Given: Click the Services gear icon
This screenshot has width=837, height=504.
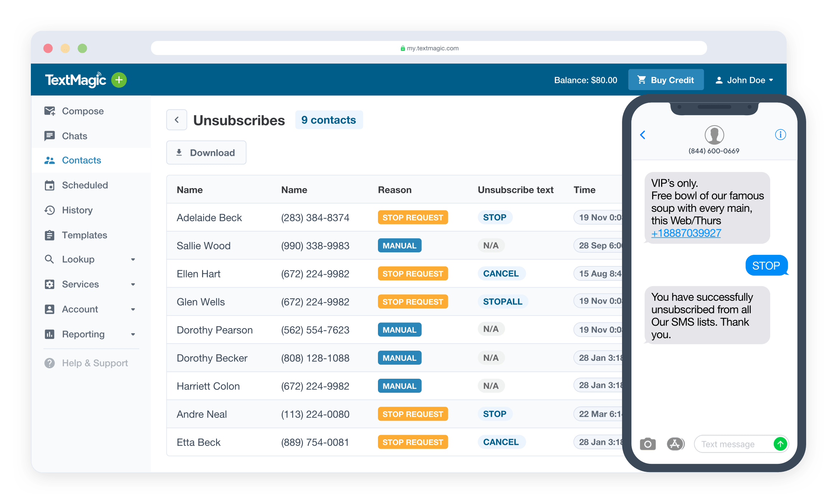Looking at the screenshot, I should click(50, 284).
